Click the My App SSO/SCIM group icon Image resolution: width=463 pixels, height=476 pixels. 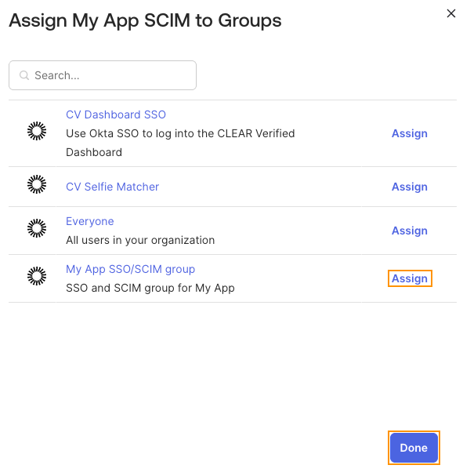37,276
